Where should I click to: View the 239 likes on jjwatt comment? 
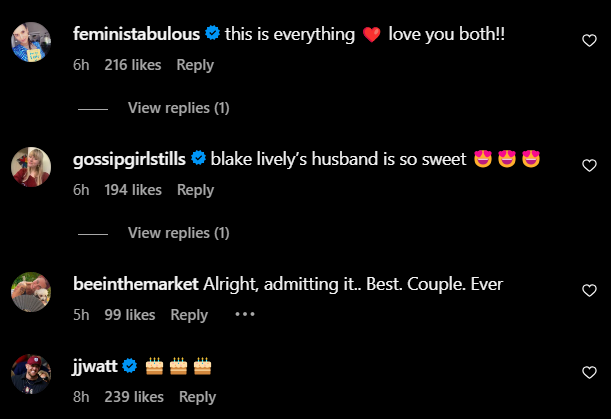coord(134,397)
